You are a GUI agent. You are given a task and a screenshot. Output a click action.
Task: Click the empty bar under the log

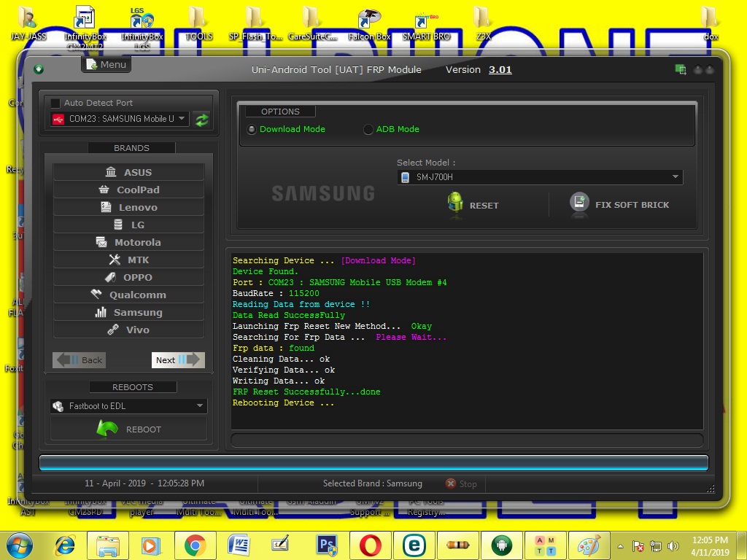click(x=467, y=440)
